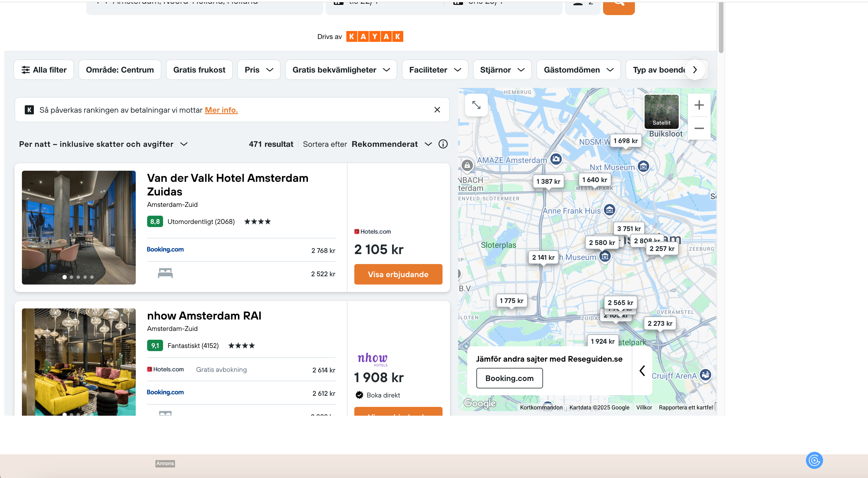Collapse the Jämför andra sajter panel
Viewport: 868px width, 478px height.
(x=642, y=370)
